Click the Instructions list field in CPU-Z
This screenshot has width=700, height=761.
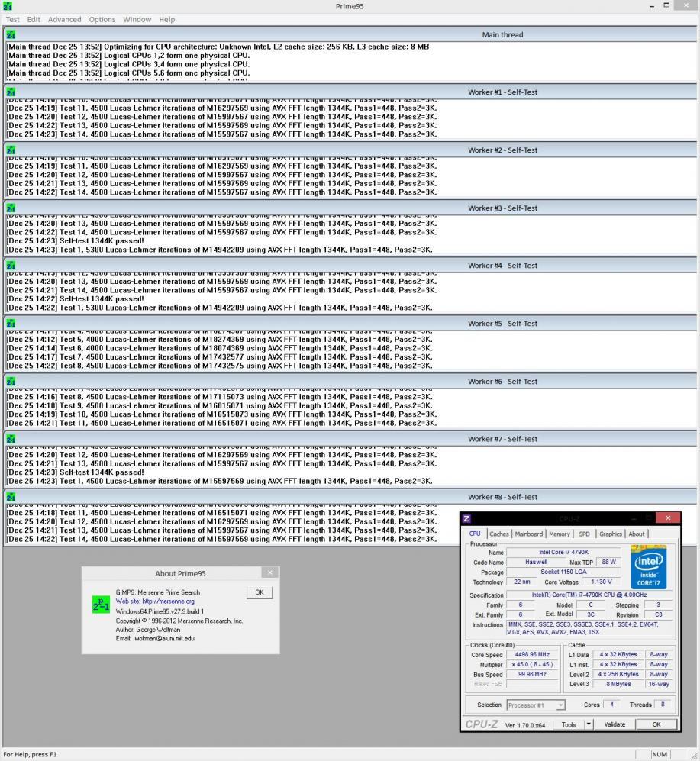point(589,628)
